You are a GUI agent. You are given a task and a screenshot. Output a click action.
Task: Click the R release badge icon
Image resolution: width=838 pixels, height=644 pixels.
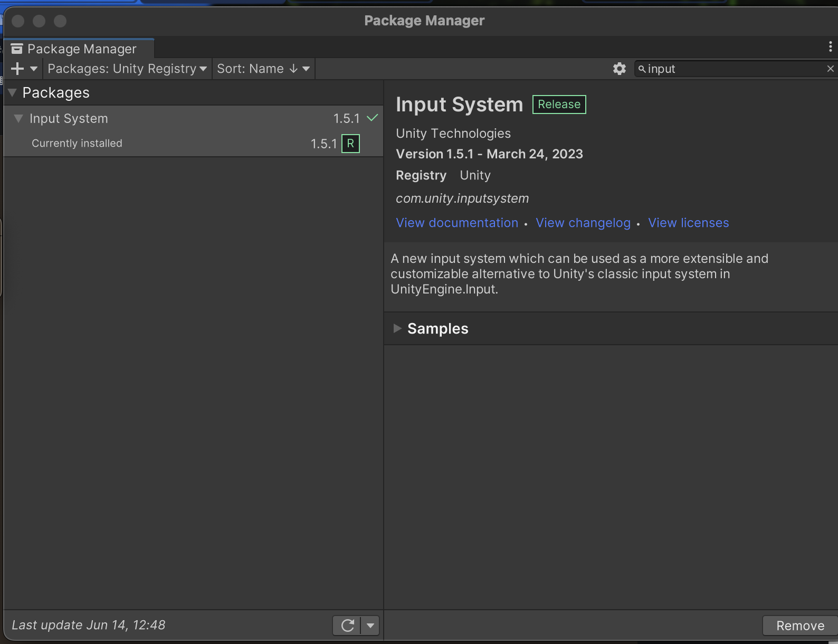[350, 144]
